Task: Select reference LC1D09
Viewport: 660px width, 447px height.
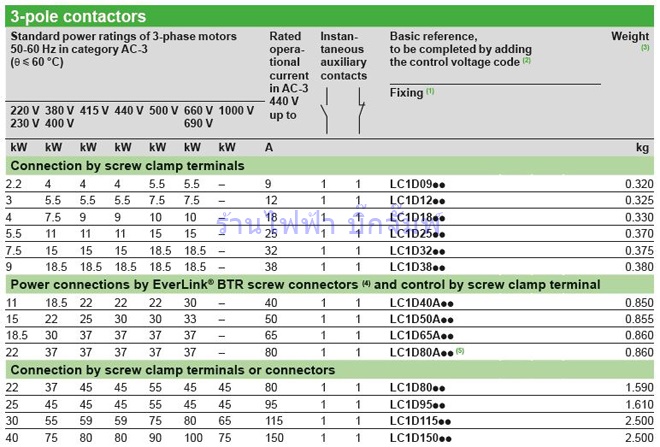Action: point(417,184)
